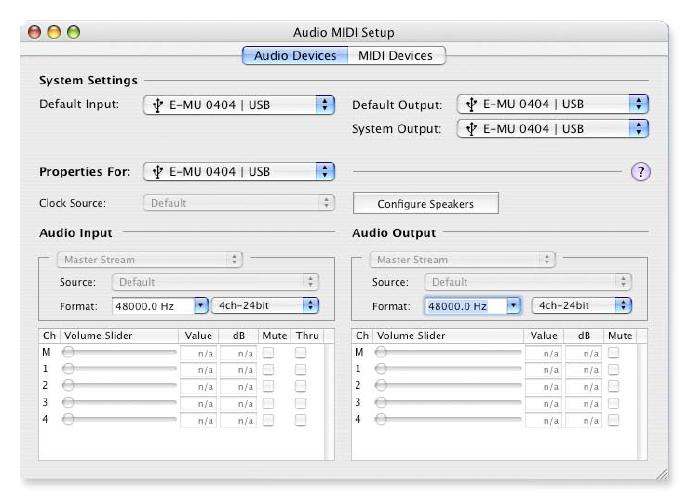The width and height of the screenshot is (685, 492).
Task: Click the Configure Speakers button
Action: 425,203
